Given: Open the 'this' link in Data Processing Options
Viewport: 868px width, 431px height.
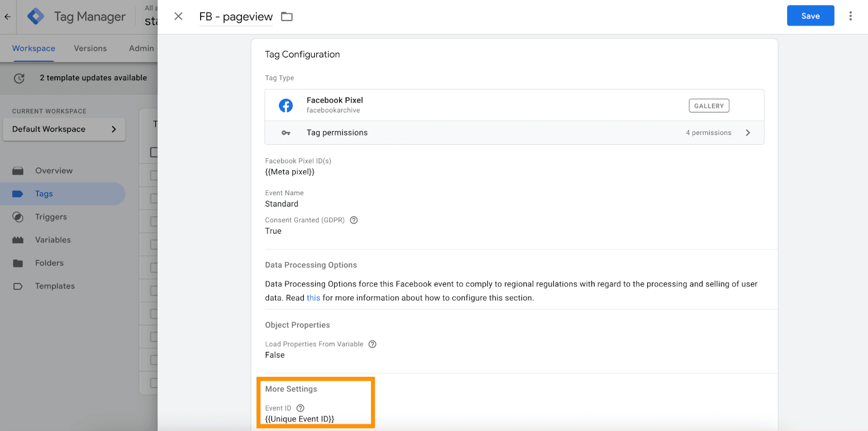Looking at the screenshot, I should tap(314, 298).
